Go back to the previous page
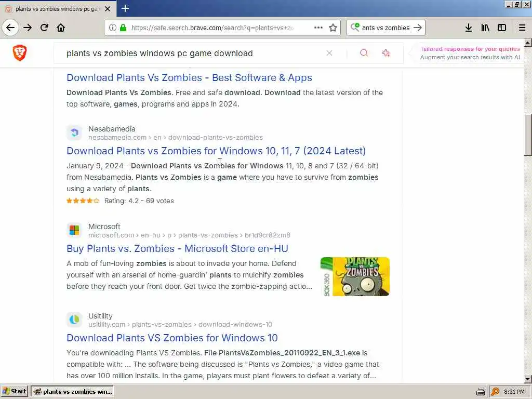The width and height of the screenshot is (532, 399). (10, 28)
